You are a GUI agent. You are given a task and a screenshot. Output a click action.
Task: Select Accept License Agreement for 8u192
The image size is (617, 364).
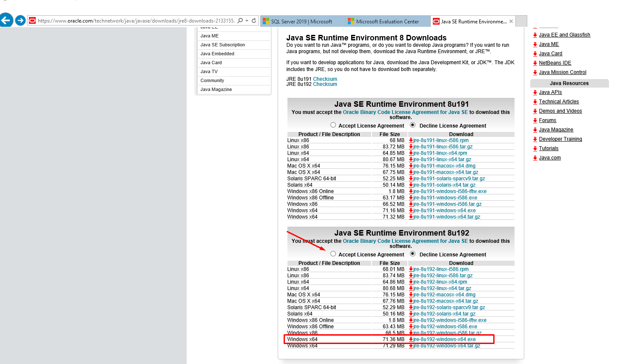(333, 254)
